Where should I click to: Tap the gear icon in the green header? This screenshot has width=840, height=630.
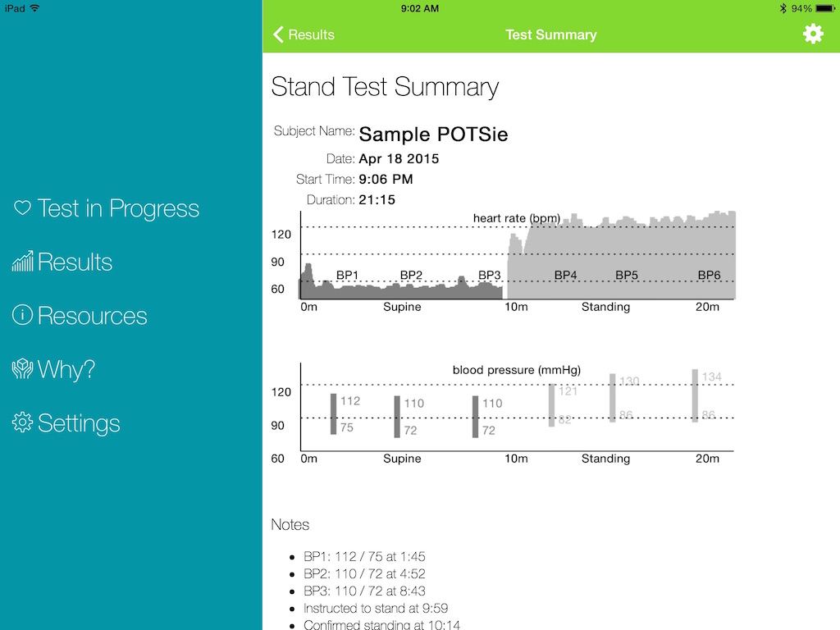(x=812, y=34)
